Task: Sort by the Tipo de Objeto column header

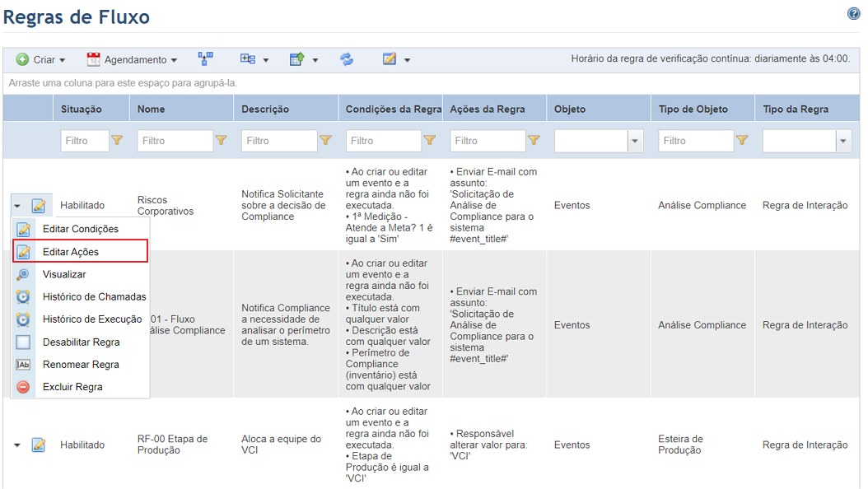Action: click(x=693, y=109)
